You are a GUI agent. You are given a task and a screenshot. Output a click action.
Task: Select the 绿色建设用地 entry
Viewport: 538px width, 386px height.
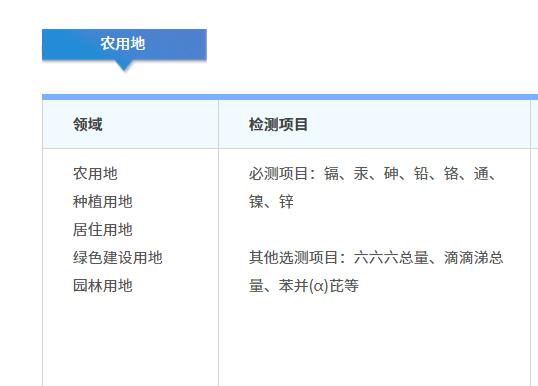coord(117,258)
